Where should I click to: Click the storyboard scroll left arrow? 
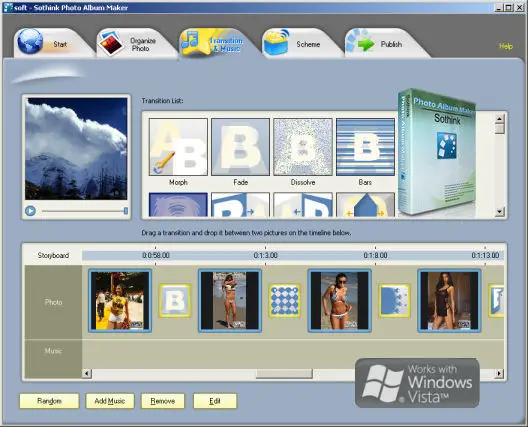coord(87,373)
